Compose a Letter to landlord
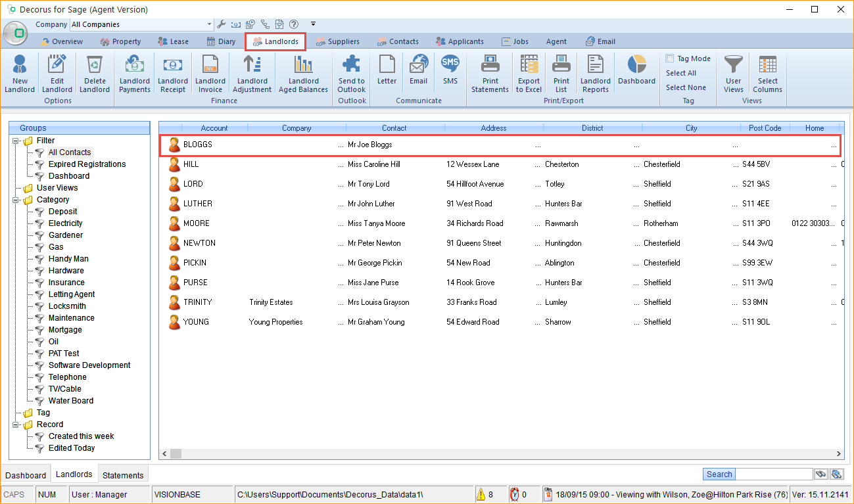The image size is (854, 504). 387,70
